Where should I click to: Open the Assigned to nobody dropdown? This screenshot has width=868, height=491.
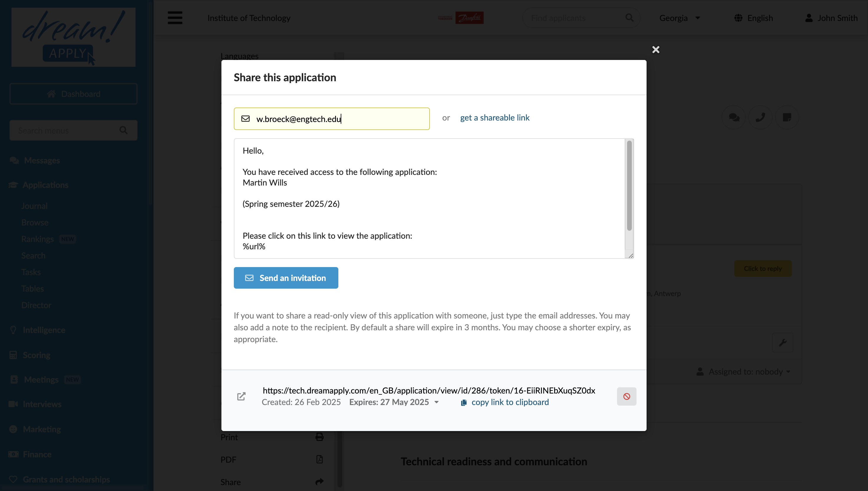[x=744, y=372]
